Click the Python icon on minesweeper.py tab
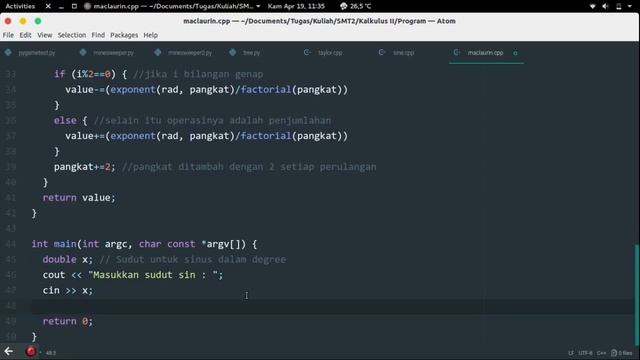The height and width of the screenshot is (360, 640). (83, 52)
